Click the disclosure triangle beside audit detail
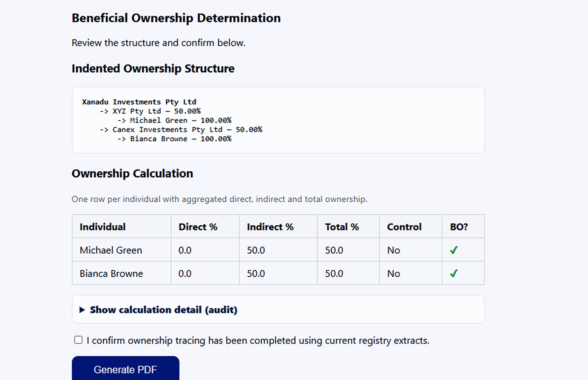 coord(82,310)
